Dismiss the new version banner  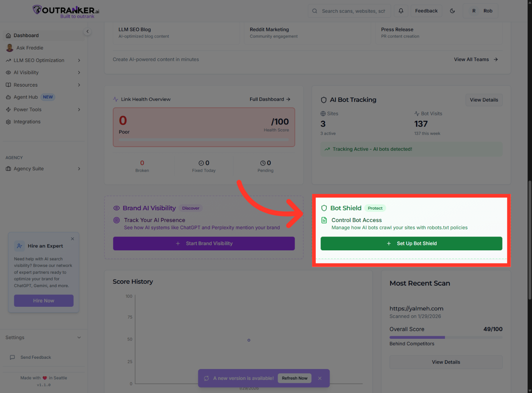click(320, 378)
